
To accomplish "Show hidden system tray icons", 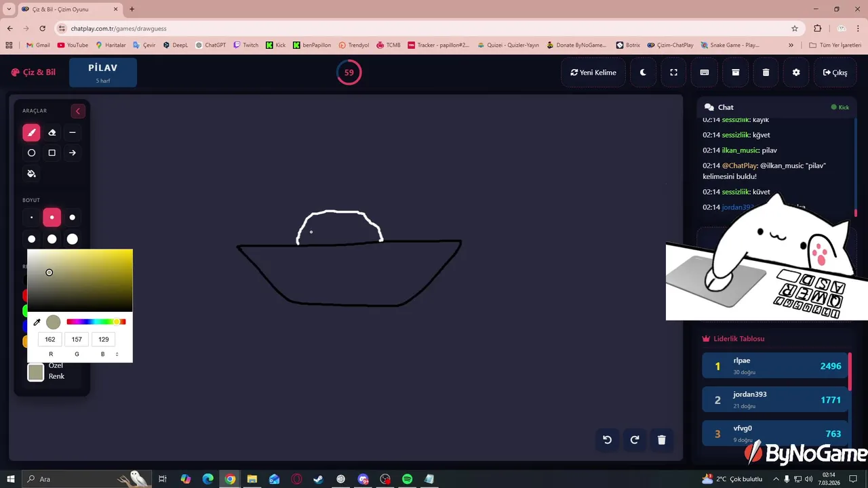I will click(775, 479).
